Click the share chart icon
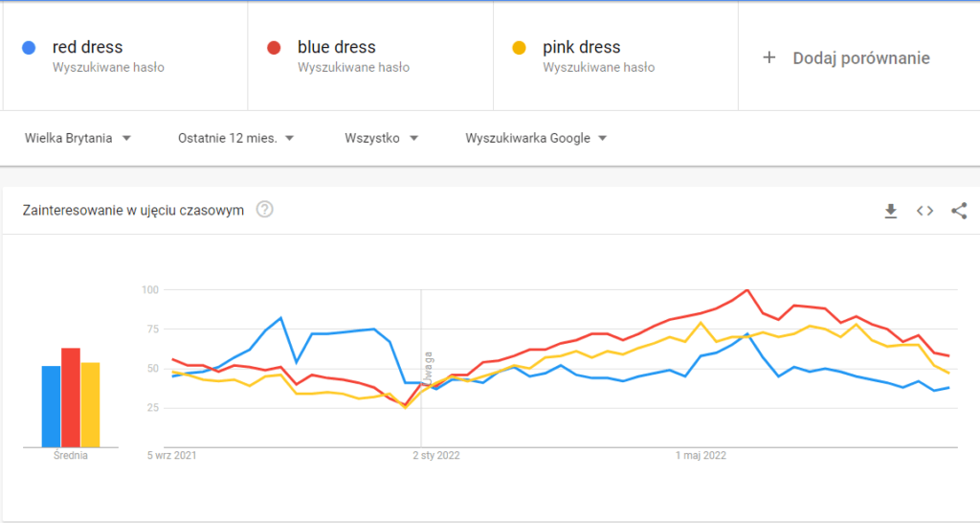 pos(959,211)
